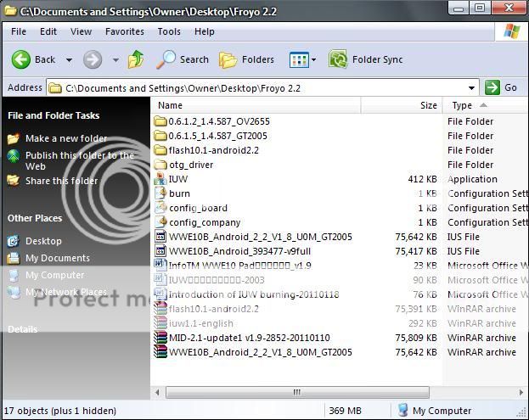Click the 369 MB status bar entry
Screen dimensions: 529x420
coord(345,411)
